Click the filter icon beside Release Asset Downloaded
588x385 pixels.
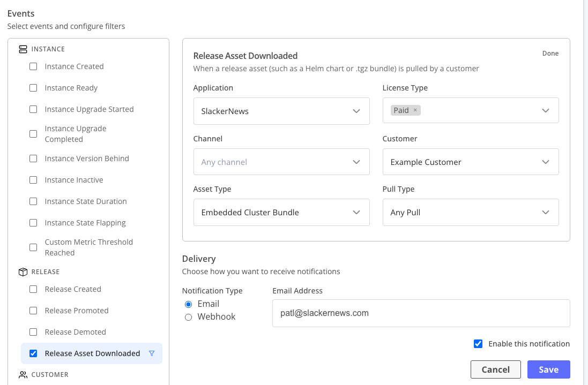[x=152, y=353]
